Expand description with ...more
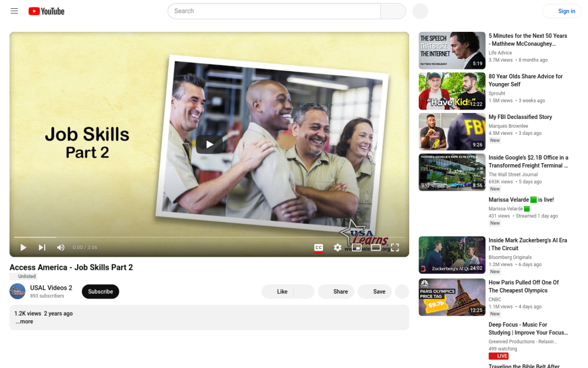The width and height of the screenshot is (588, 368). coord(24,321)
